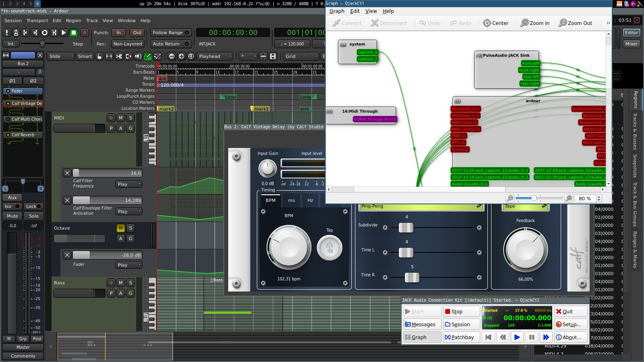Click QjackCtl transport rewind button
Viewport: 644px width, 362px height.
point(502,337)
